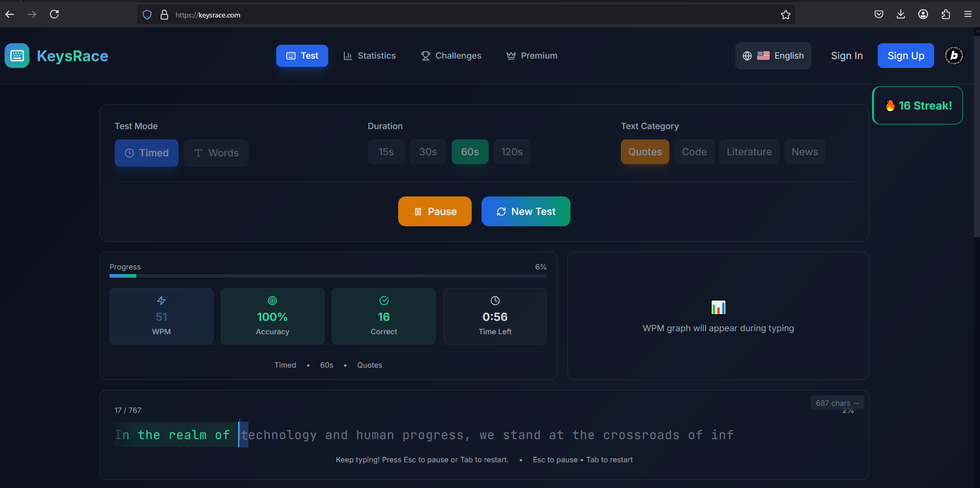The image size is (980, 488).
Task: Reload the page using the refresh icon
Action: (x=54, y=14)
